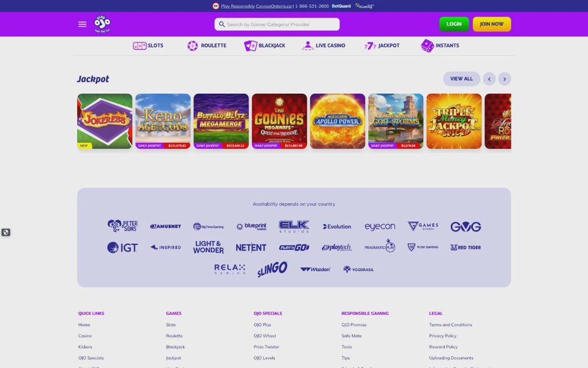This screenshot has height=368, width=588.
Task: Click VIEW ALL for Jackpot games
Action: coord(461,79)
